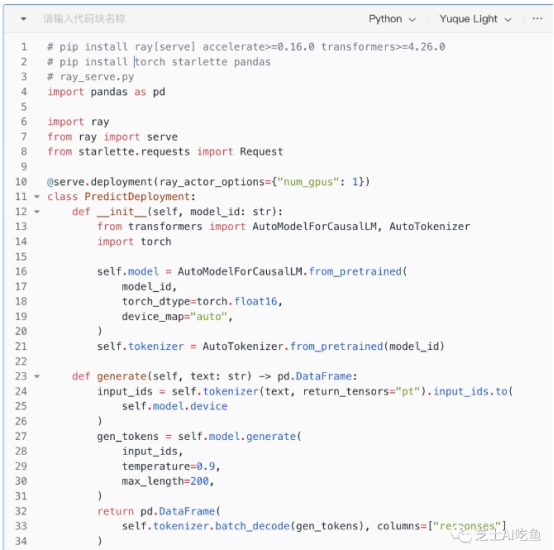
Task: Click line number 10 in gutter
Action: 21,182
